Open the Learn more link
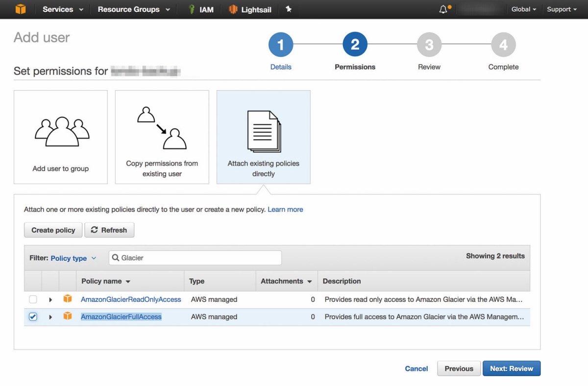This screenshot has width=588, height=386. point(285,209)
